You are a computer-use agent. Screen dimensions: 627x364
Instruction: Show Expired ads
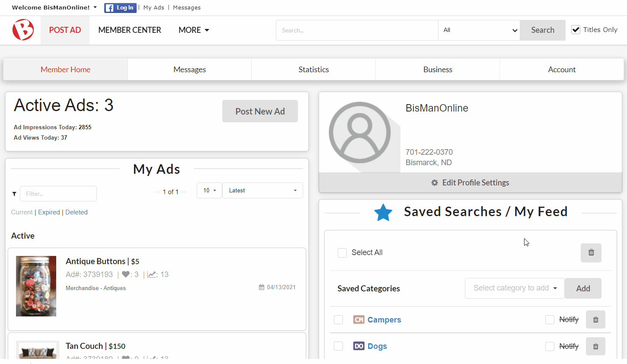(49, 212)
